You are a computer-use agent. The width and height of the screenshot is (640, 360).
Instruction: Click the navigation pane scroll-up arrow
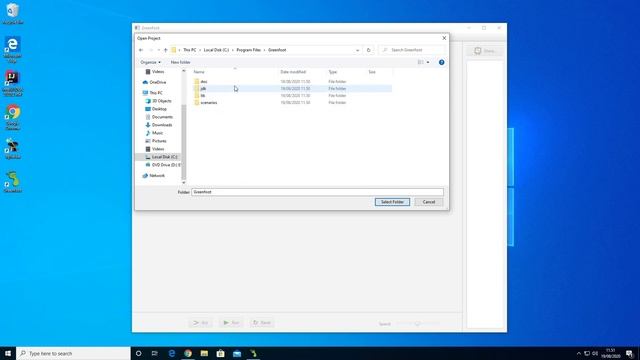pos(184,71)
